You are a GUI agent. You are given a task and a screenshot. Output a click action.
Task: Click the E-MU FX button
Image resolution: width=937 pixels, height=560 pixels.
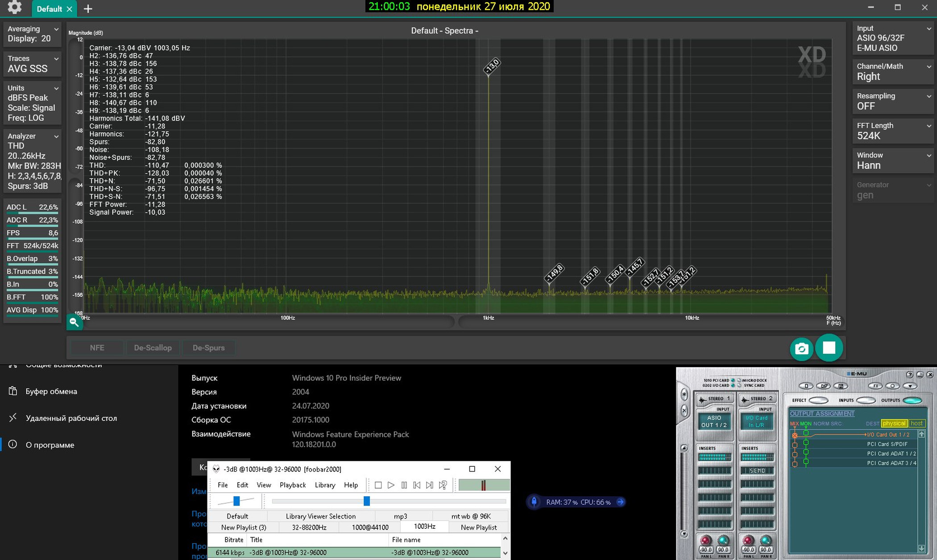pos(875,386)
